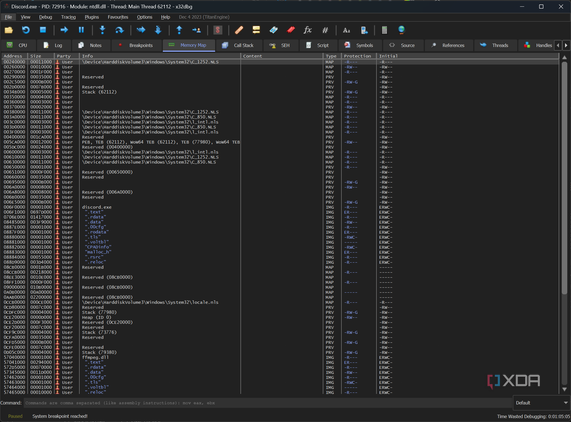The height and width of the screenshot is (422, 571).
Task: Select the Memory Map tab
Action: (x=189, y=45)
